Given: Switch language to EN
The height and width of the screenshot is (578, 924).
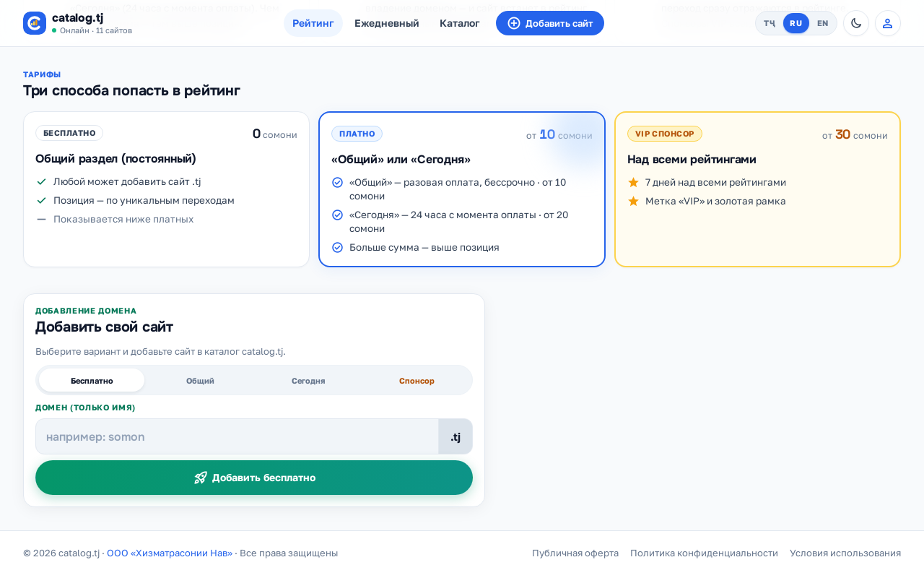Looking at the screenshot, I should tap(823, 23).
